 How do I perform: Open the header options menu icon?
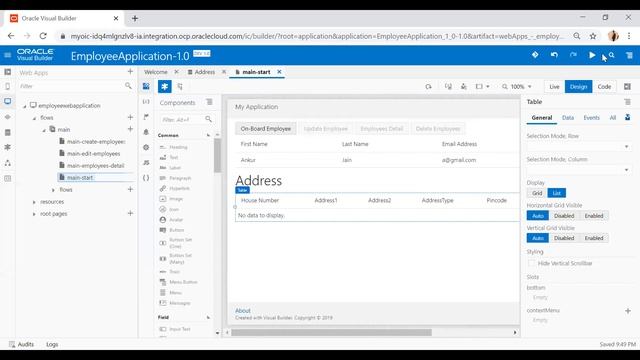tap(629, 55)
